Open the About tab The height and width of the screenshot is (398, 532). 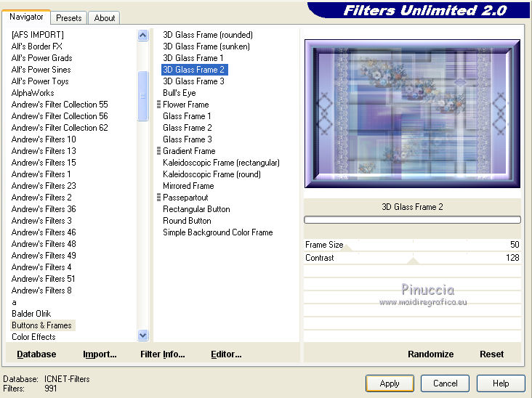click(x=105, y=18)
